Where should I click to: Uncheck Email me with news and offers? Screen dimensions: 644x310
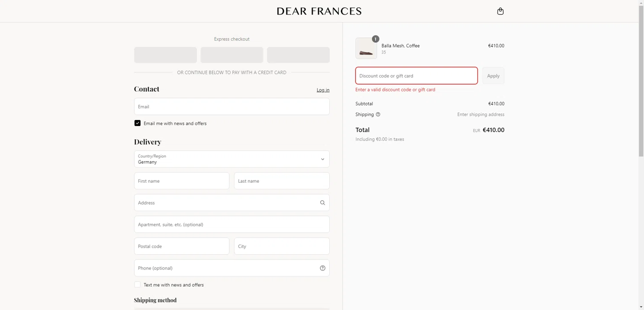point(137,123)
